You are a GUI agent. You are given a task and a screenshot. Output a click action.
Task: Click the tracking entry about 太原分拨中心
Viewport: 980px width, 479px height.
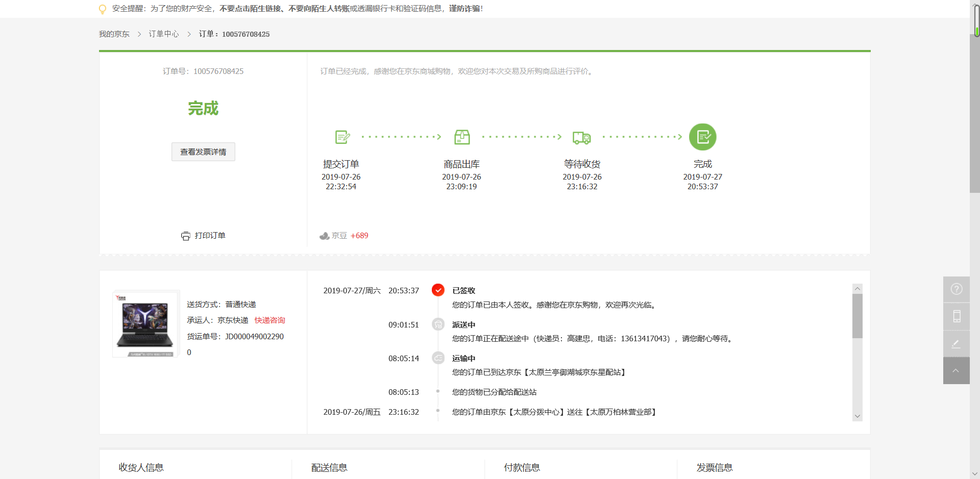(554, 412)
